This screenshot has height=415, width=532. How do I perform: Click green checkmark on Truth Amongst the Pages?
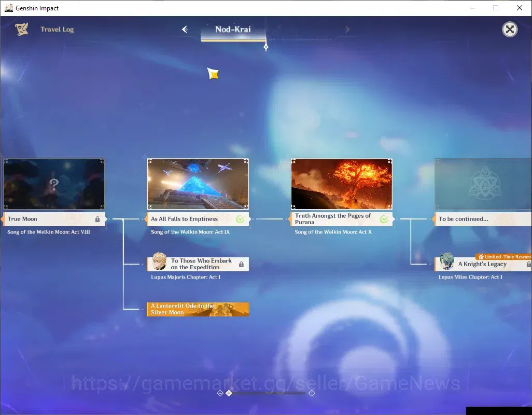384,219
